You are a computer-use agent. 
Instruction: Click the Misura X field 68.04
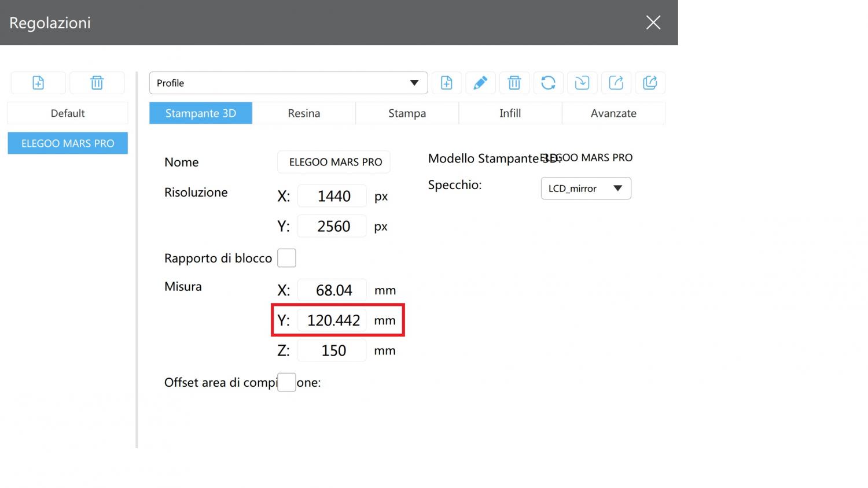coord(332,290)
